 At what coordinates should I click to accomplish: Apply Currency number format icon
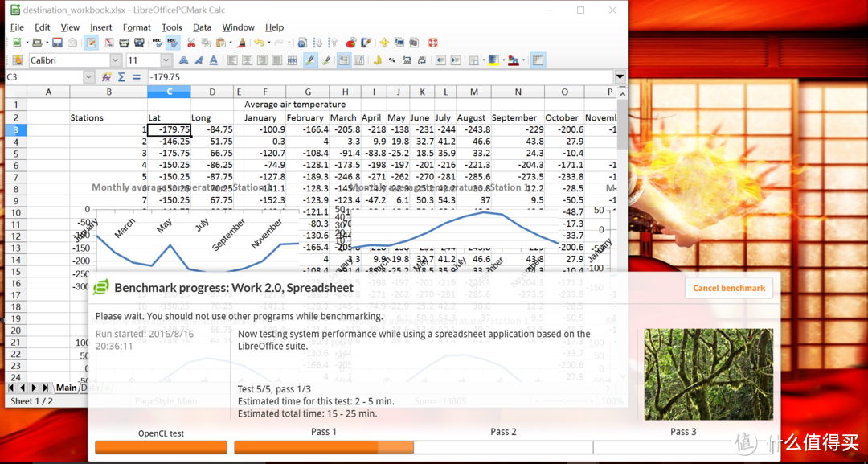378,60
